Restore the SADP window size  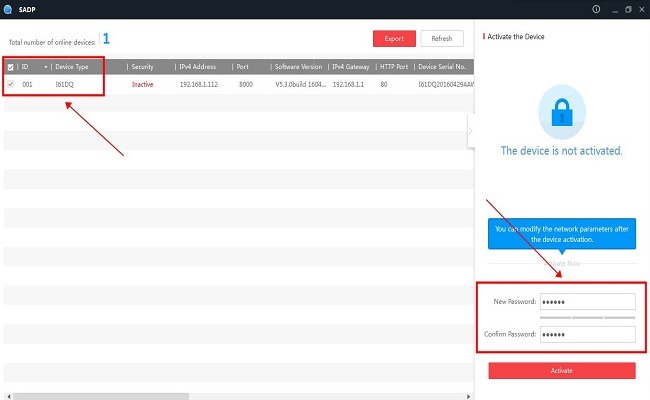coord(627,9)
